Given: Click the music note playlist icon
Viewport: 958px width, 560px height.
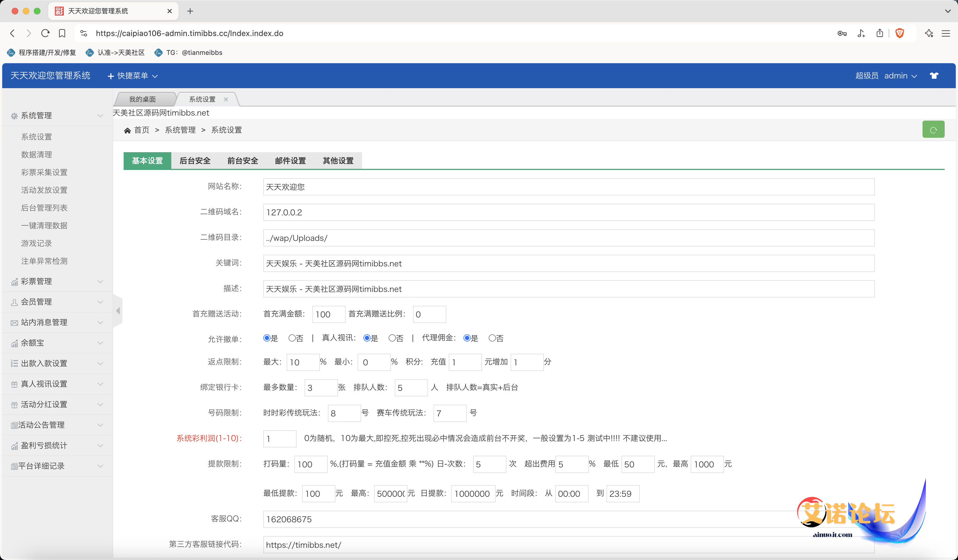Looking at the screenshot, I should pos(861,34).
